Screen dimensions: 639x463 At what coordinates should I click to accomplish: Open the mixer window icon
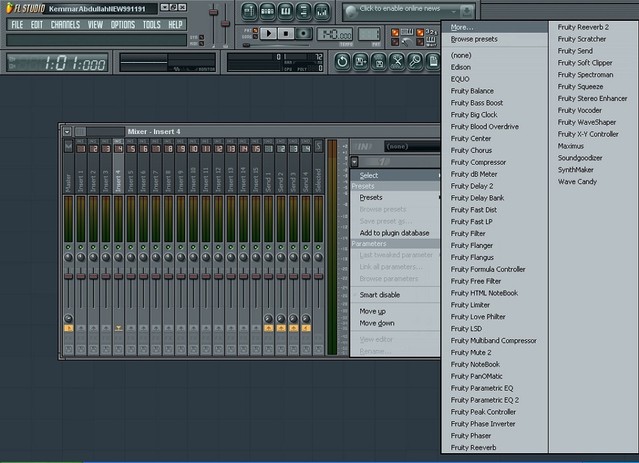[x=322, y=11]
